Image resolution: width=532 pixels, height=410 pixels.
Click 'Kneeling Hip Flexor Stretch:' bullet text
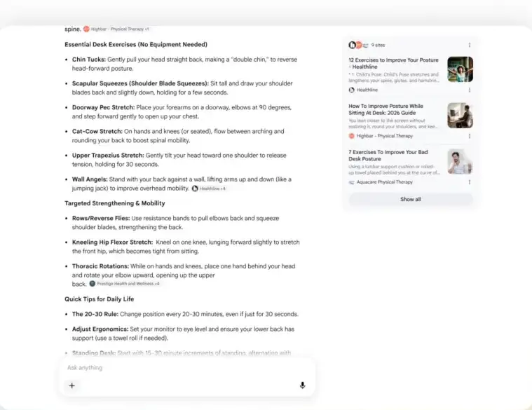[112, 242]
